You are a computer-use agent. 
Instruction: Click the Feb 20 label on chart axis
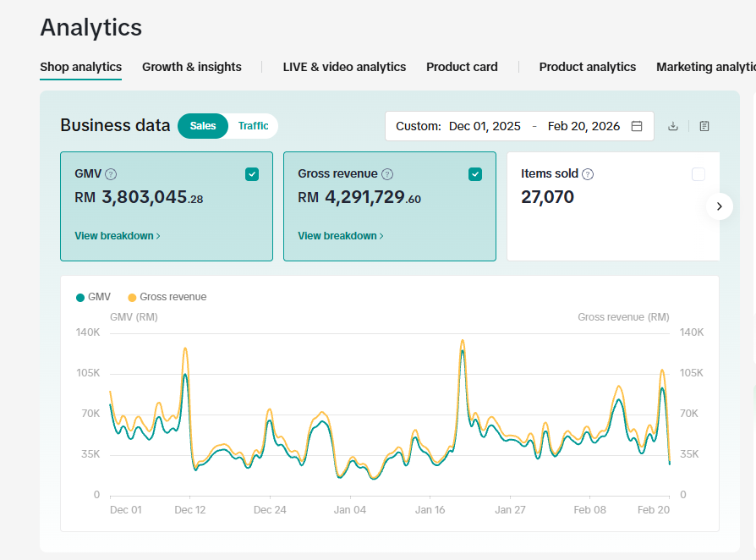point(654,510)
